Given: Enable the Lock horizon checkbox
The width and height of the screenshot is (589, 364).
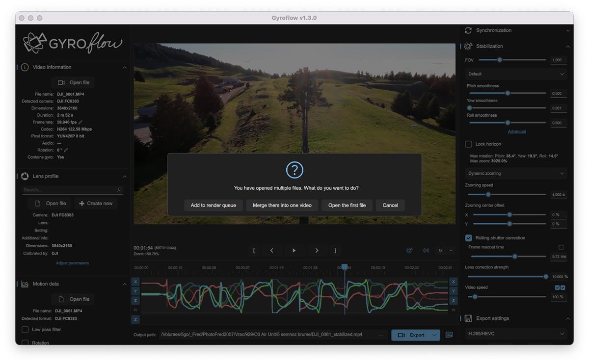Looking at the screenshot, I should click(468, 144).
